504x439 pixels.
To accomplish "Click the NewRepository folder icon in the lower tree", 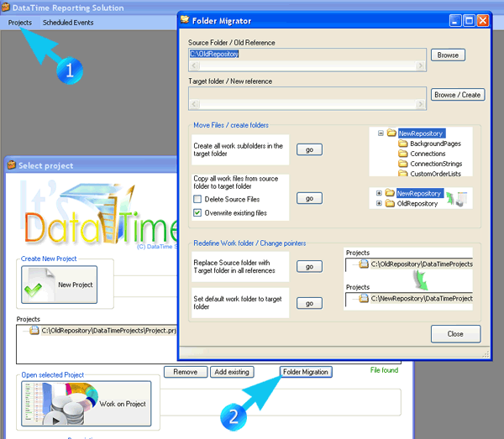I will coord(390,193).
